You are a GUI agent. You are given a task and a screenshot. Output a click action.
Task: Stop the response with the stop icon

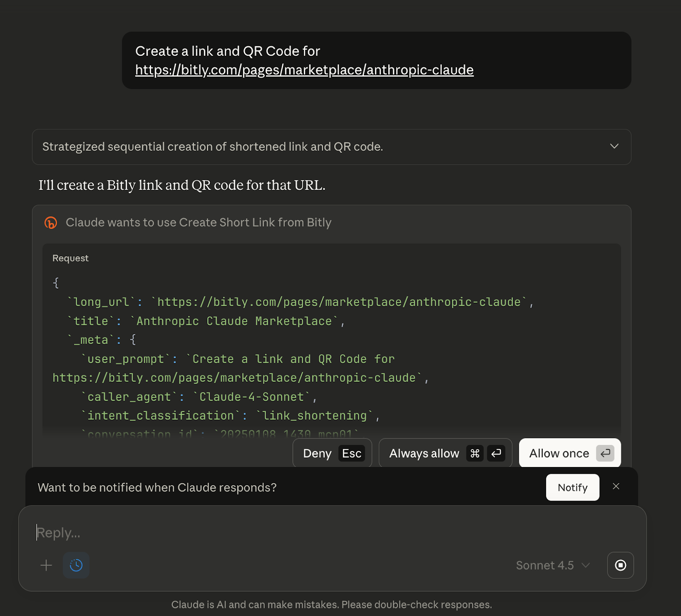(x=621, y=565)
